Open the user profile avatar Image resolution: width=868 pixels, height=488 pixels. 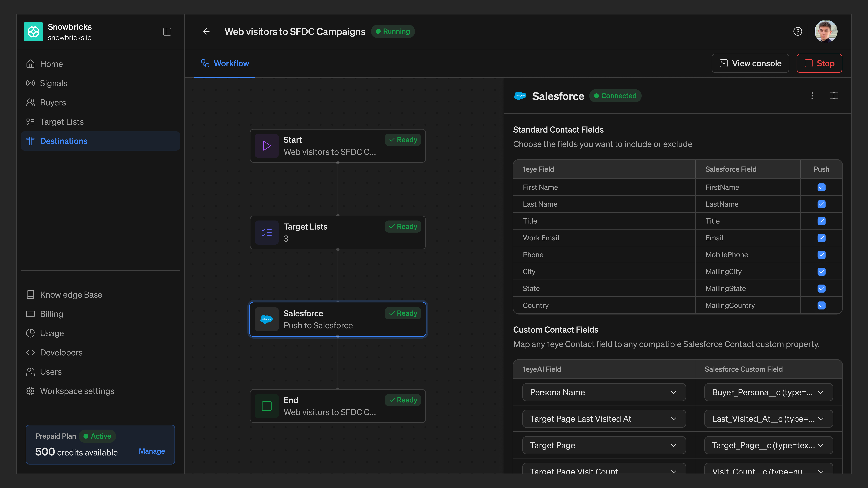[826, 31]
